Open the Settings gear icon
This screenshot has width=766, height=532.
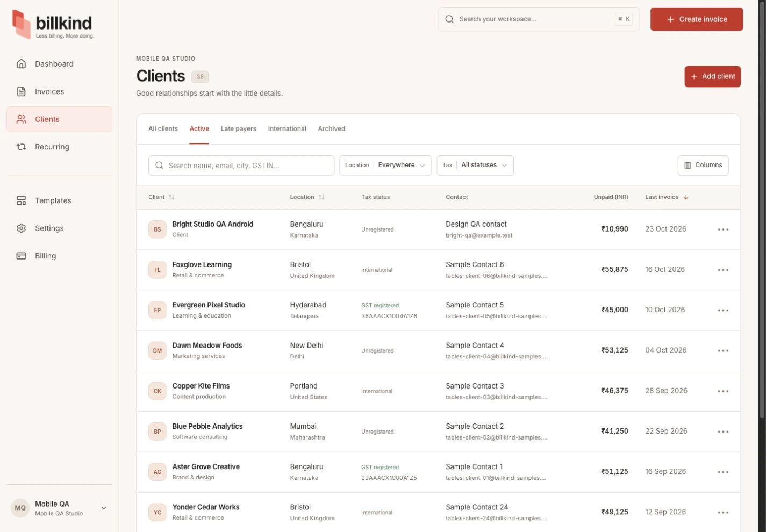22,228
